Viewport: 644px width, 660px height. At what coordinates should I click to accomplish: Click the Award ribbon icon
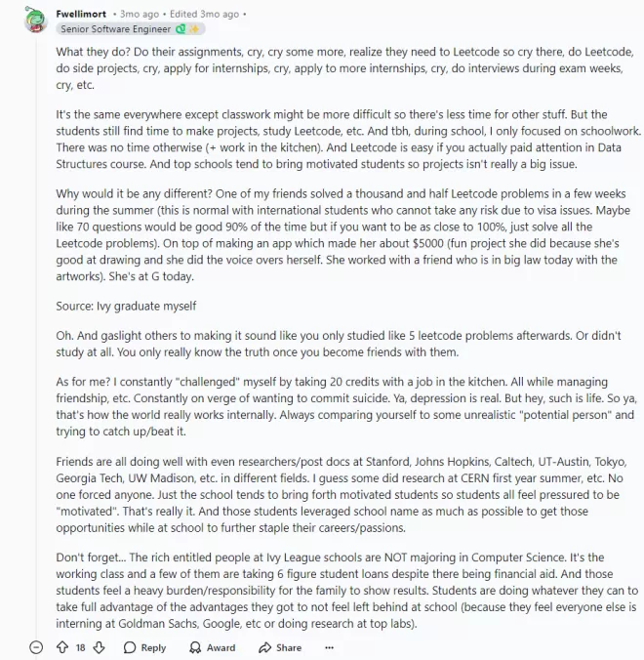pos(195,647)
